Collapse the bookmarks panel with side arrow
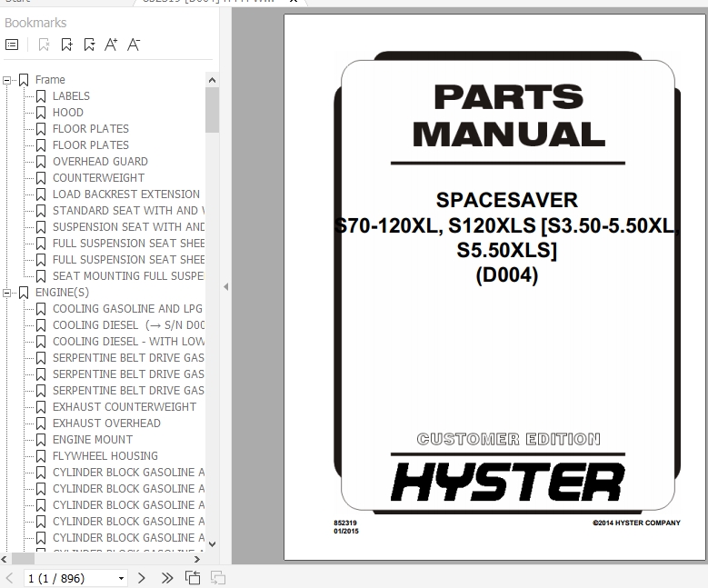This screenshot has width=708, height=588. (x=225, y=287)
